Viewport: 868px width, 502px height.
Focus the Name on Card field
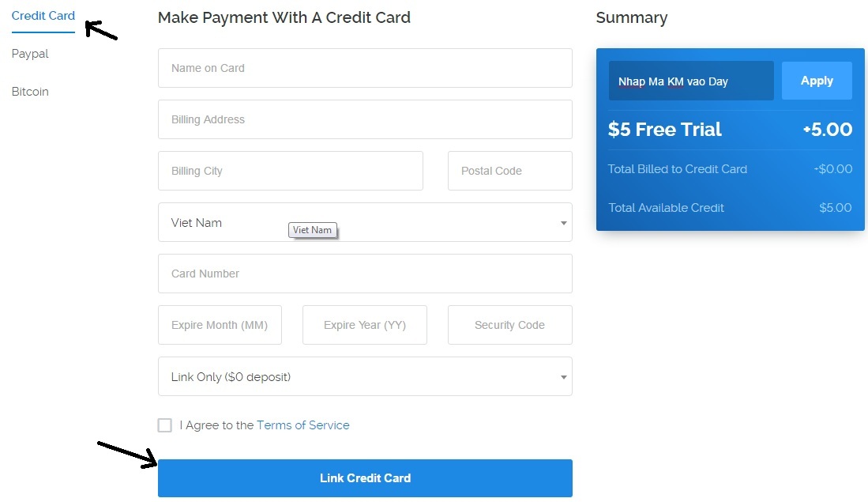pyautogui.click(x=364, y=68)
